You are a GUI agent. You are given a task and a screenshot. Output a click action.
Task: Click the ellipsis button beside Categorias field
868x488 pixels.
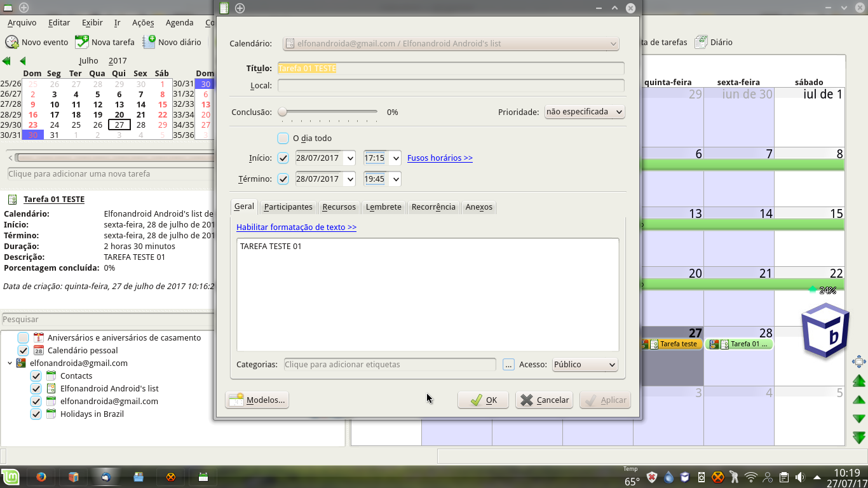pyautogui.click(x=508, y=365)
